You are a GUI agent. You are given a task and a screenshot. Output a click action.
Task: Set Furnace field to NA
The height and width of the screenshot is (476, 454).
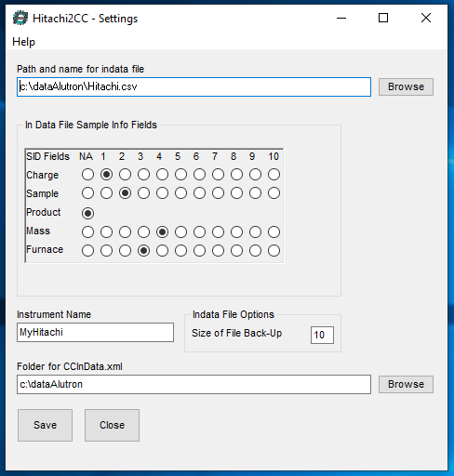click(87, 250)
